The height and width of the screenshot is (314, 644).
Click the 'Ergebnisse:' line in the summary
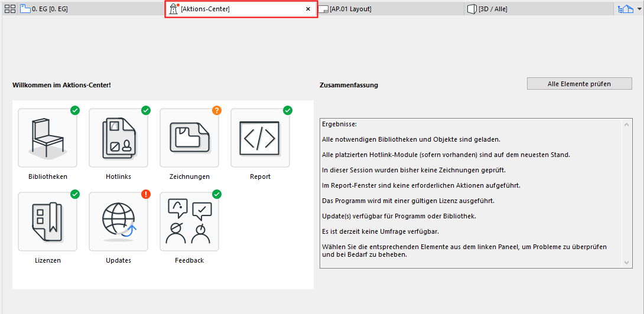click(339, 124)
